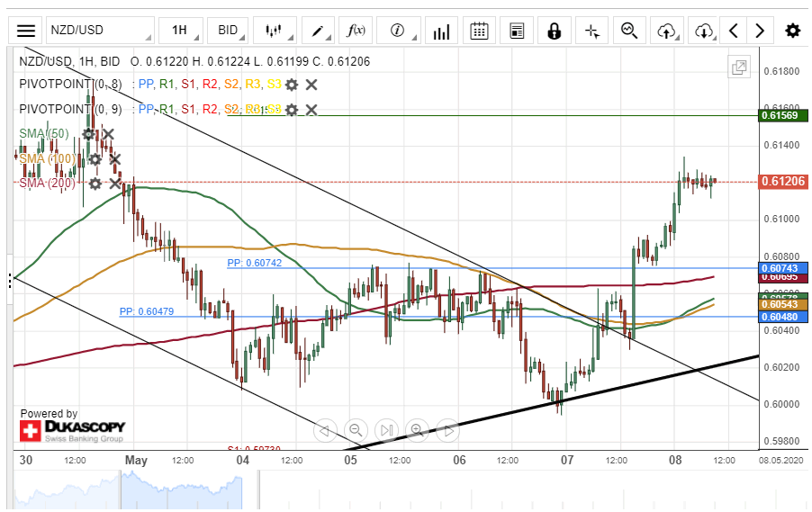Screen dimensions: 812x512
Task: Remove the SMA (50) indicator
Action: pos(108,134)
